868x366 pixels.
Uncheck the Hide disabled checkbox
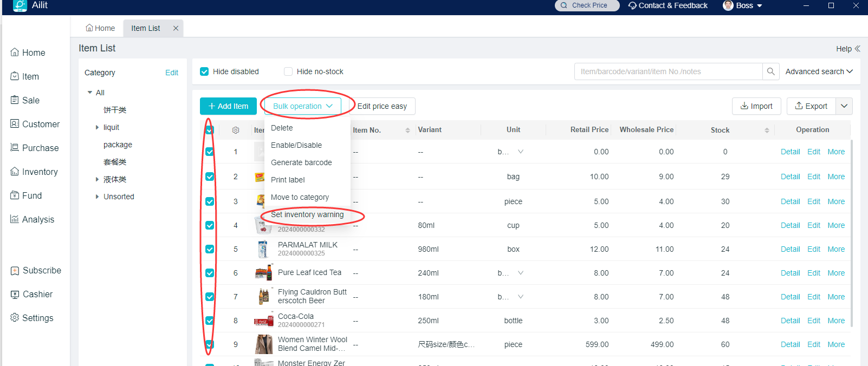(x=204, y=71)
